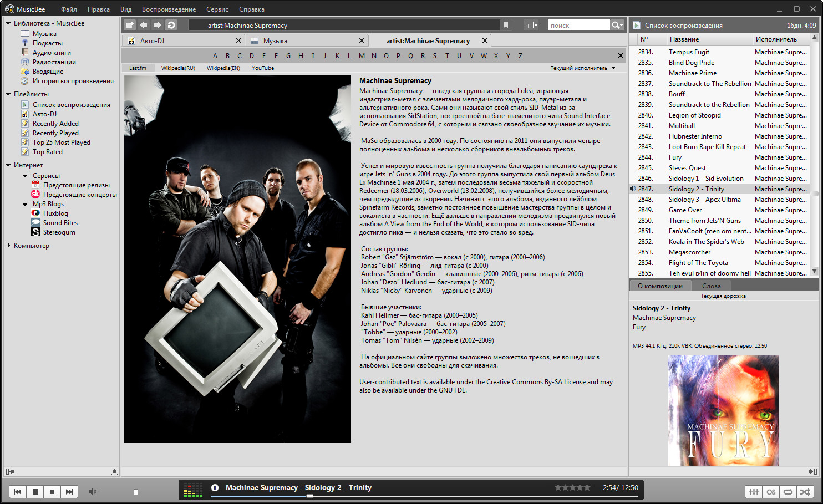Open Предстоящие концерты service
The height and width of the screenshot is (504, 823).
tap(80, 195)
